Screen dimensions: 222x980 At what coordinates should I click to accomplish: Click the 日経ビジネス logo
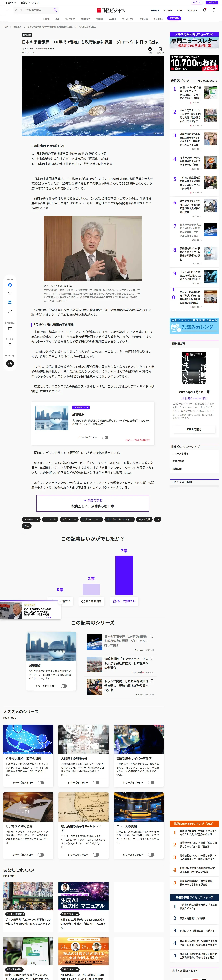coord(111,10)
